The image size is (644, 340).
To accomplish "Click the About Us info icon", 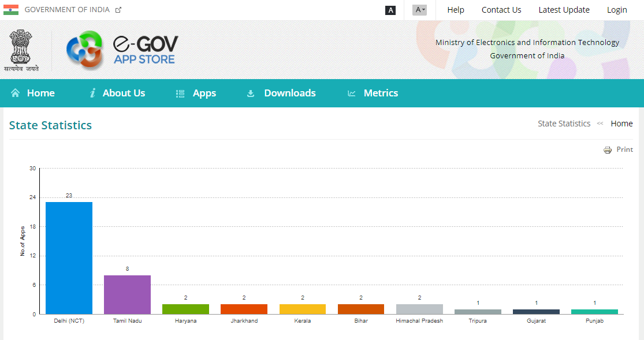I will coord(92,93).
